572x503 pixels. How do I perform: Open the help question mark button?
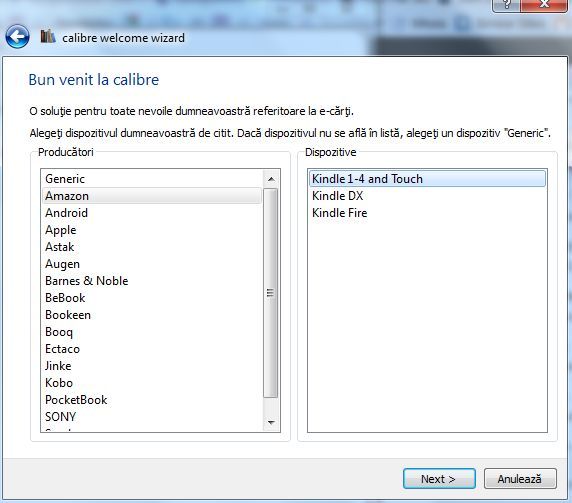point(506,4)
